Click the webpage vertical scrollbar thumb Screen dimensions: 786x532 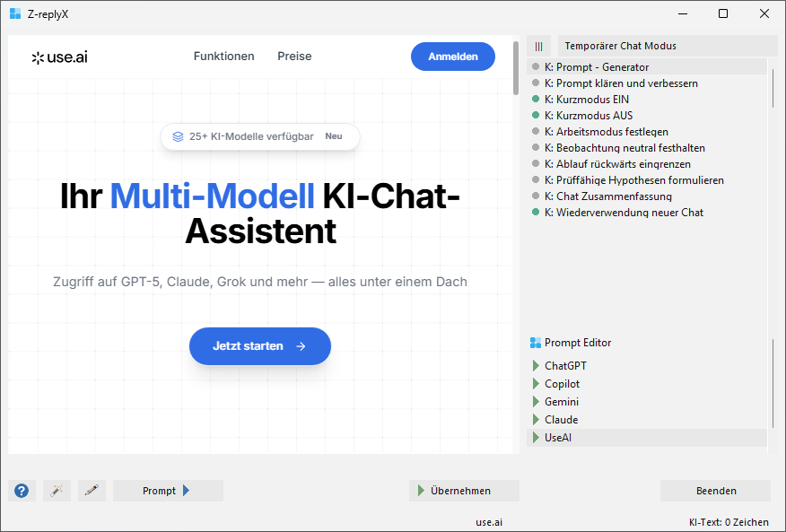click(515, 67)
